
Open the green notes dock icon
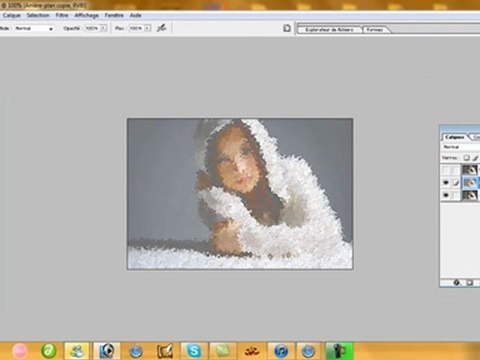coord(222,351)
